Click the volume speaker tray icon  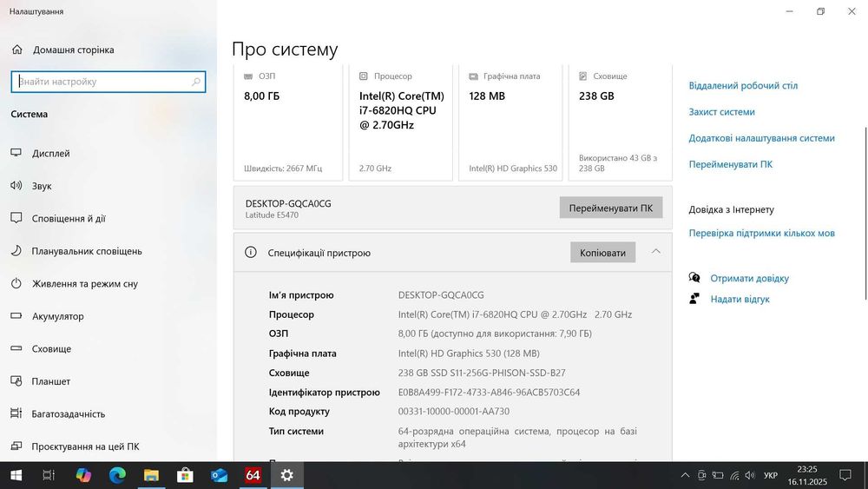point(750,475)
